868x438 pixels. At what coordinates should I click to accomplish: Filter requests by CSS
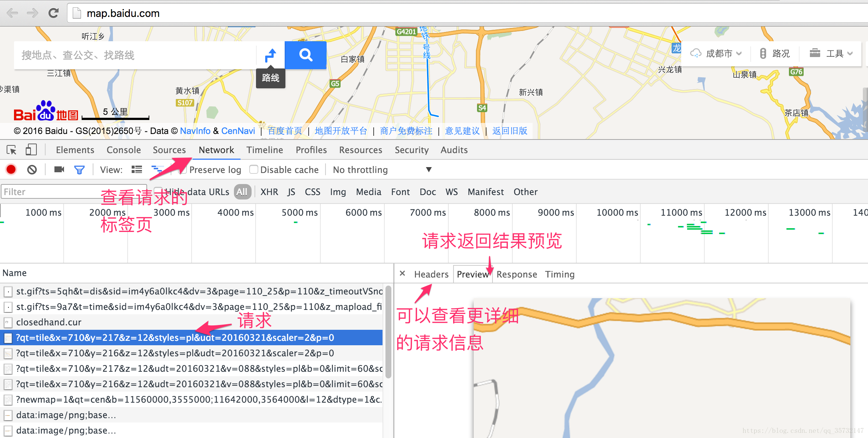pyautogui.click(x=313, y=192)
